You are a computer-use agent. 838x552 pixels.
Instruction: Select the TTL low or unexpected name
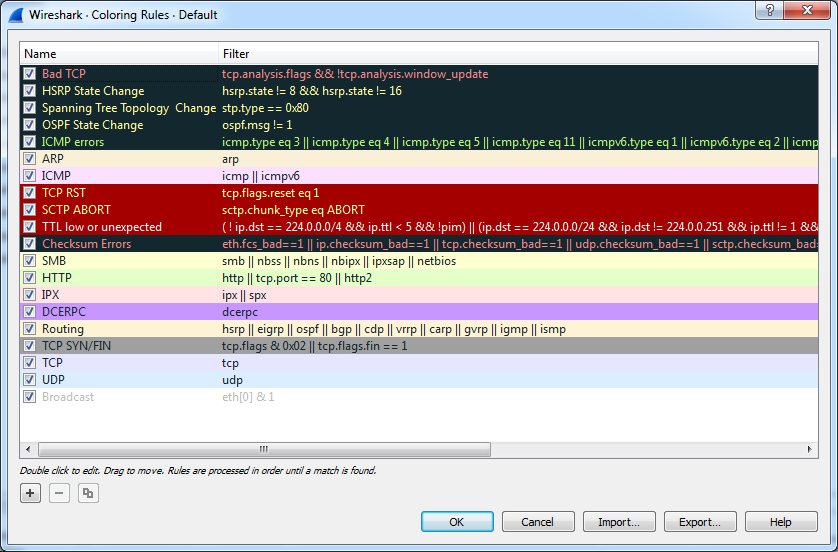[102, 227]
